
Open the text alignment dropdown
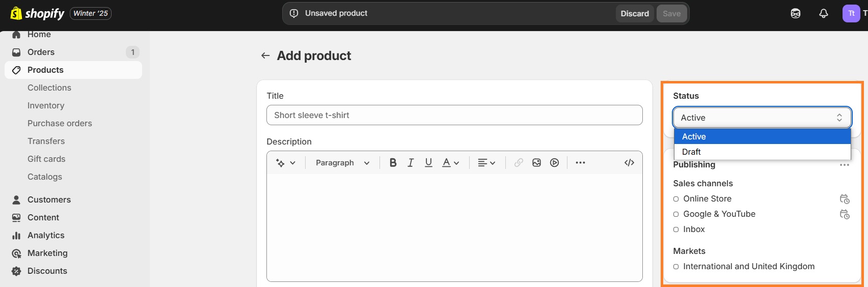(x=486, y=163)
